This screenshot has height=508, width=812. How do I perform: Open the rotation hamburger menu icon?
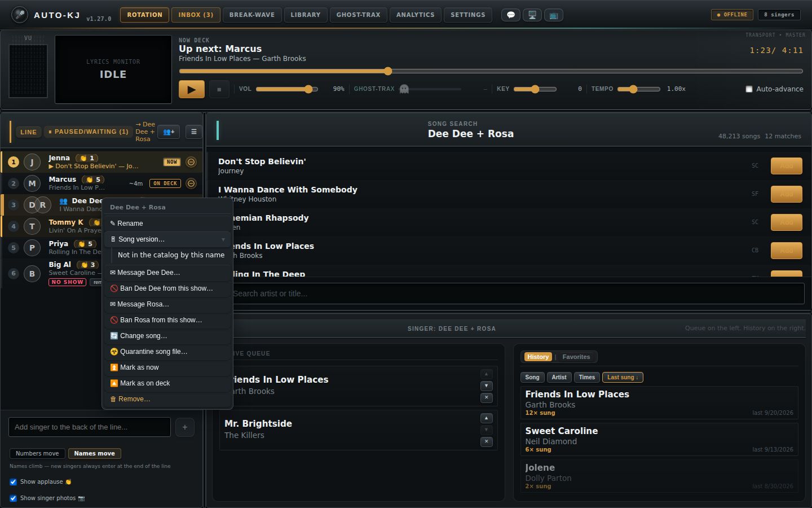point(194,132)
